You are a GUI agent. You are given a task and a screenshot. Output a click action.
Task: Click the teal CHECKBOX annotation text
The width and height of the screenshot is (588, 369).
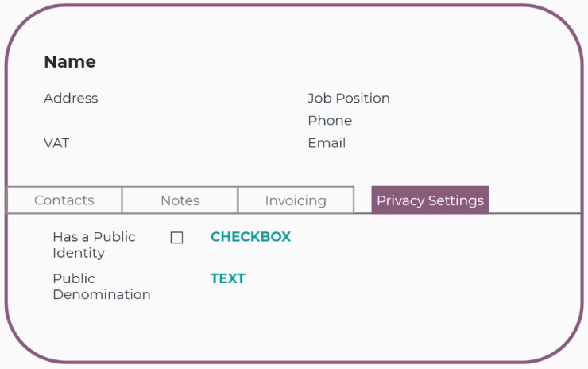(x=250, y=237)
